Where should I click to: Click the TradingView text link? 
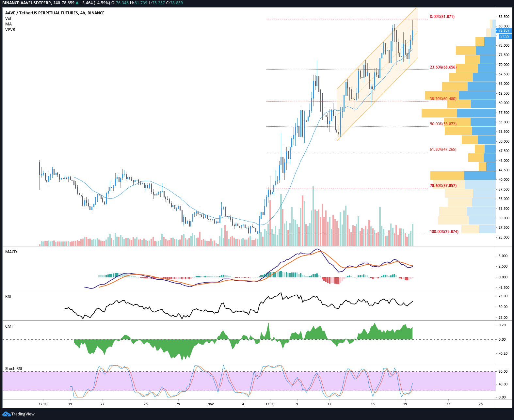[x=23, y=414]
